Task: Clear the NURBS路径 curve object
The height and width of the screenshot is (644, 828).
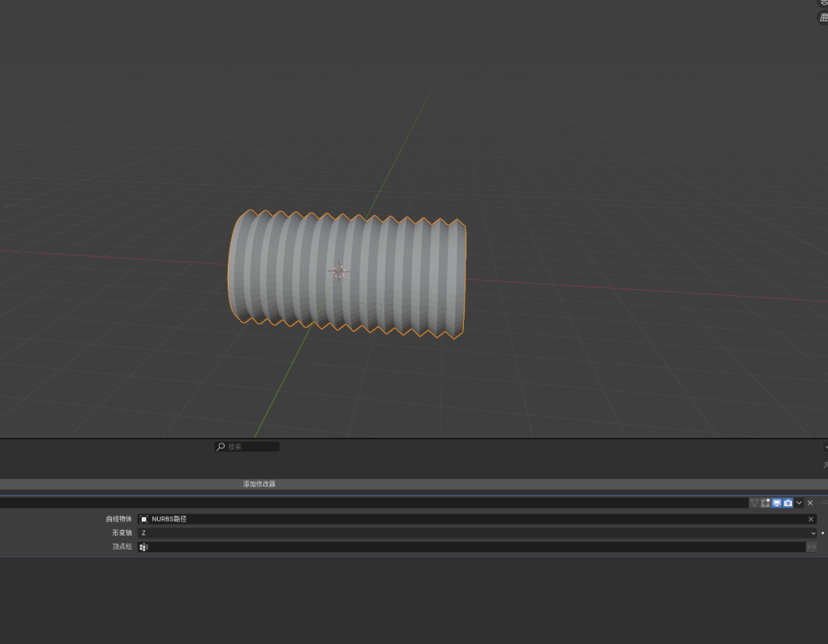Action: 810,520
